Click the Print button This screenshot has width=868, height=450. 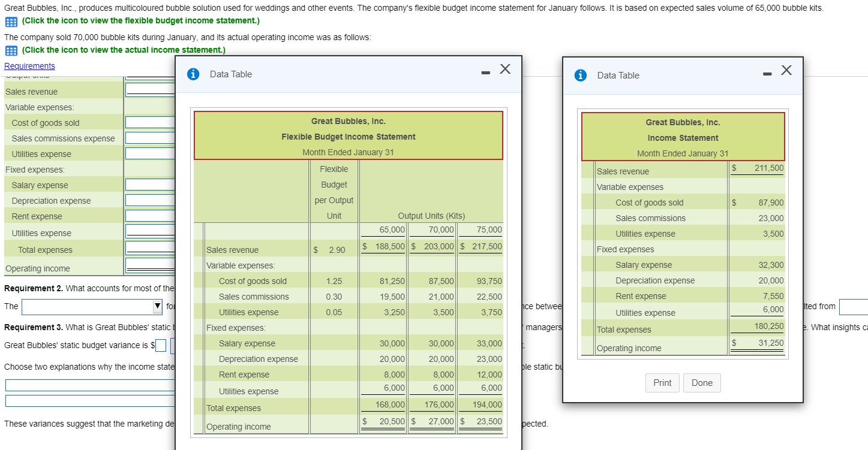point(662,382)
